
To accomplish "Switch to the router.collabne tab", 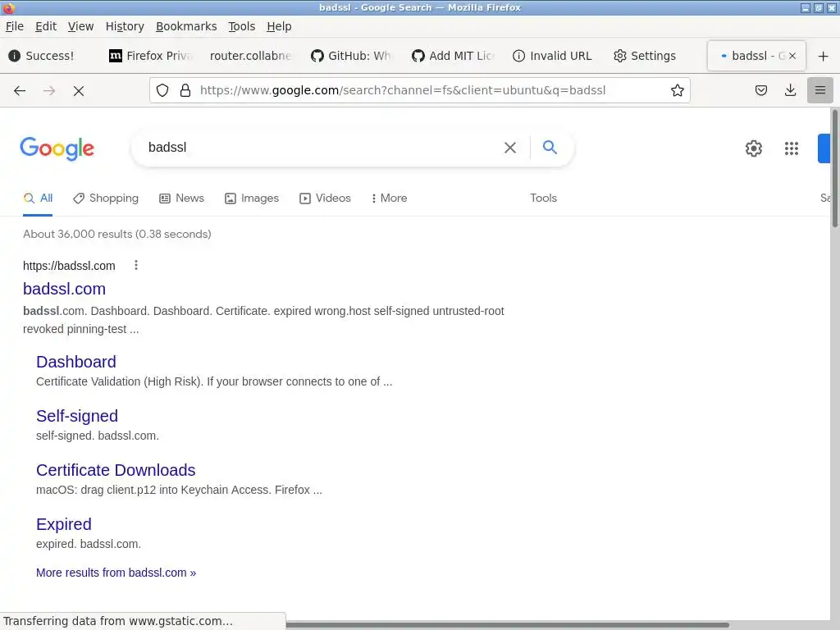I will (x=250, y=56).
